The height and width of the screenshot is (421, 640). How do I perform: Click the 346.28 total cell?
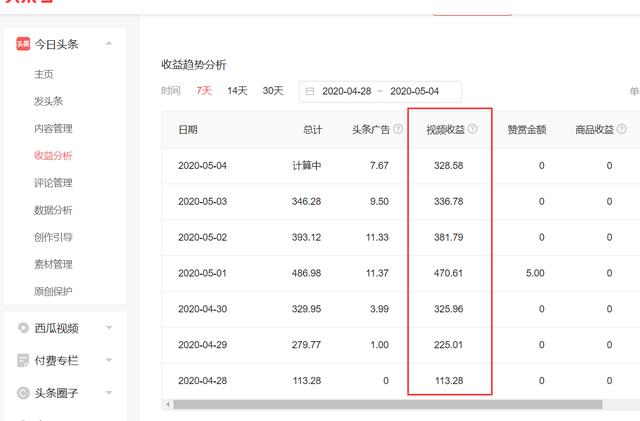coord(307,202)
